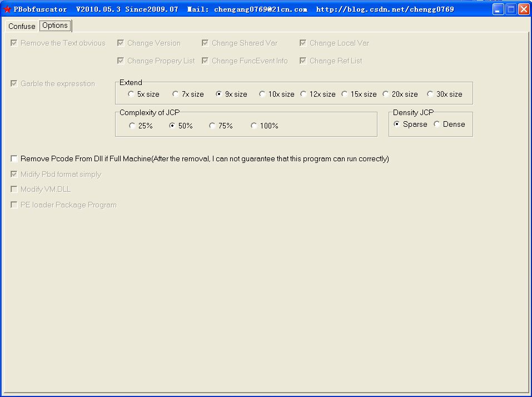Set Complexity of JCP to 100%
Screen dimensions: 532x397
pyautogui.click(x=254, y=126)
